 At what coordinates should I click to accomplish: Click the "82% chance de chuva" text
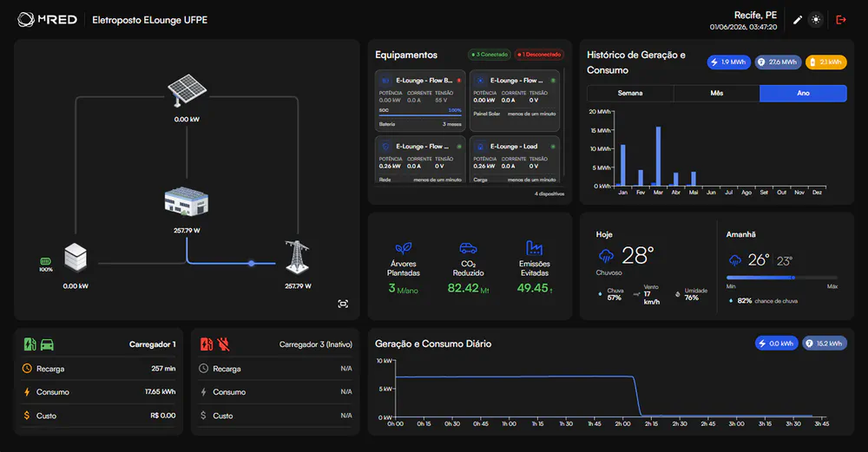click(767, 301)
